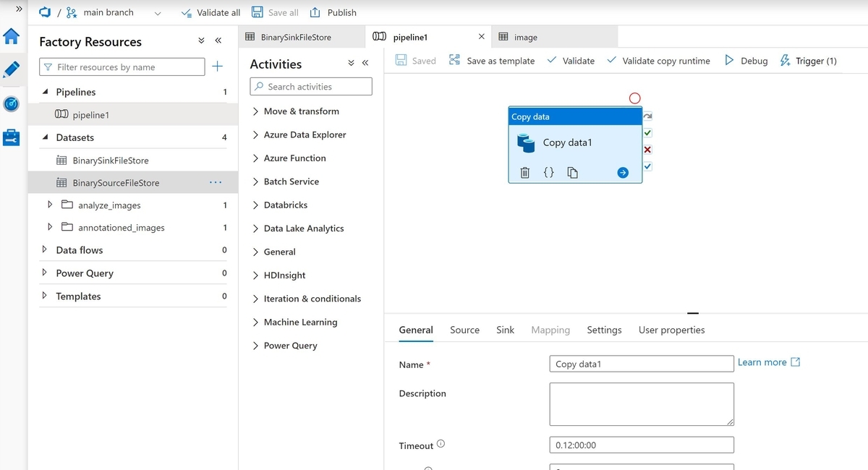Open the Monitor gauge hub
Image resolution: width=868 pixels, height=470 pixels.
[12, 103]
